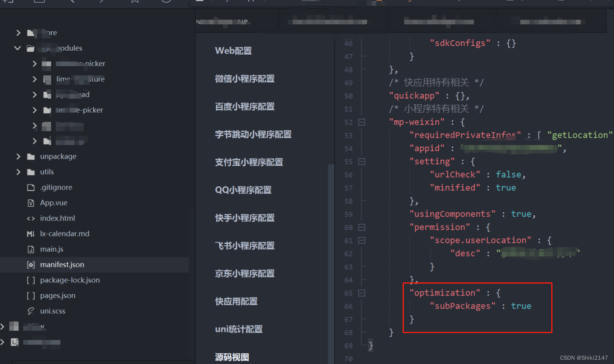Select 快应用配置 entry
The image size is (614, 364).
pyautogui.click(x=236, y=301)
